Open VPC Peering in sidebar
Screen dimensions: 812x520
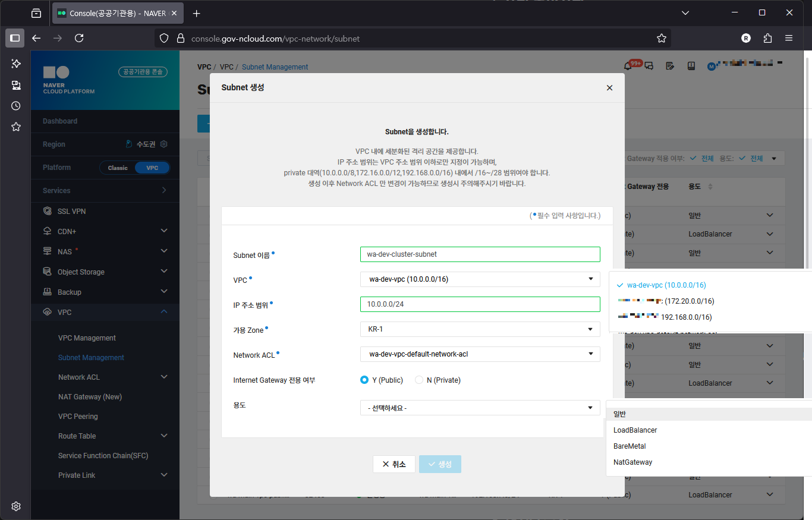[x=78, y=417]
